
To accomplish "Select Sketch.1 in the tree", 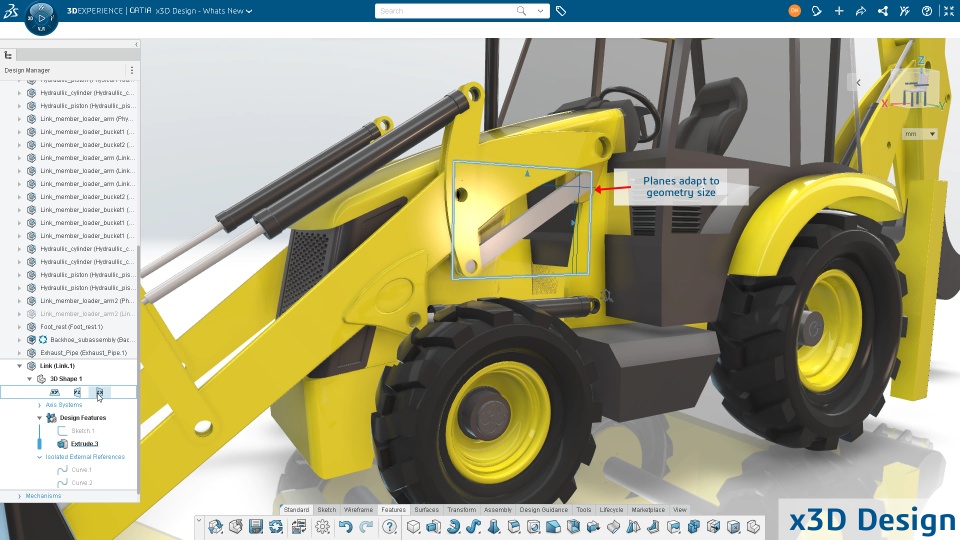I will [83, 431].
